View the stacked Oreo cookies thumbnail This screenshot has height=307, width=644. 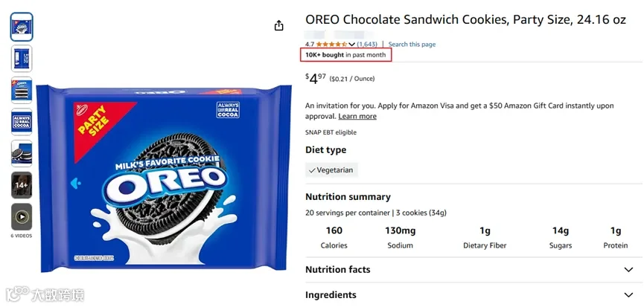click(22, 90)
